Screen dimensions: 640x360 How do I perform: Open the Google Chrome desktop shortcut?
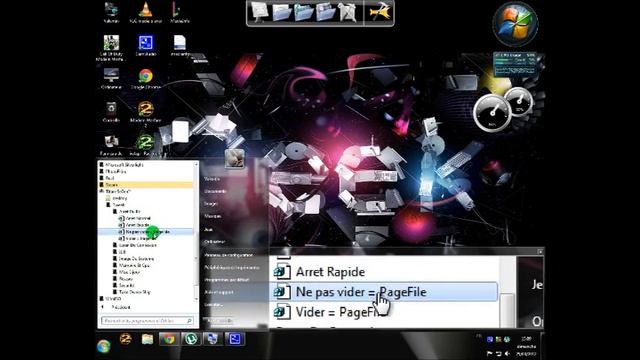145,79
